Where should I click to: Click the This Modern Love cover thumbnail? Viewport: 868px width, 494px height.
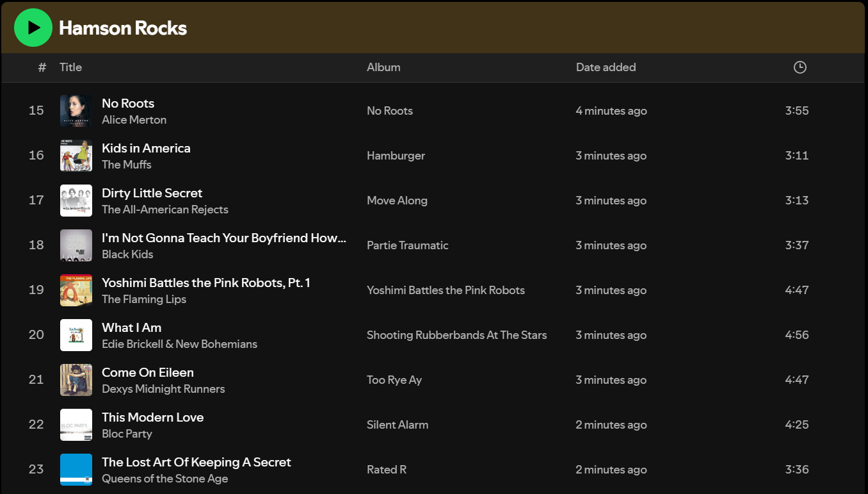point(76,425)
